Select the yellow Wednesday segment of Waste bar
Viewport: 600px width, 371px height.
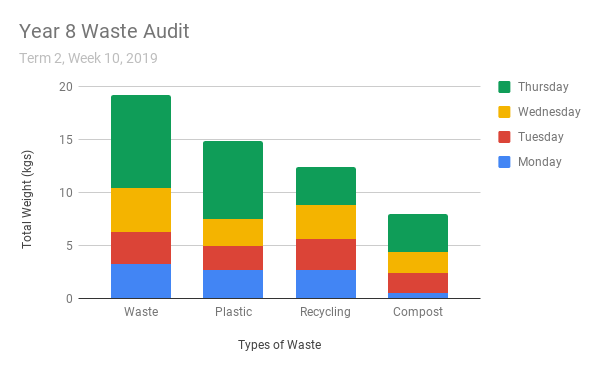click(x=141, y=210)
